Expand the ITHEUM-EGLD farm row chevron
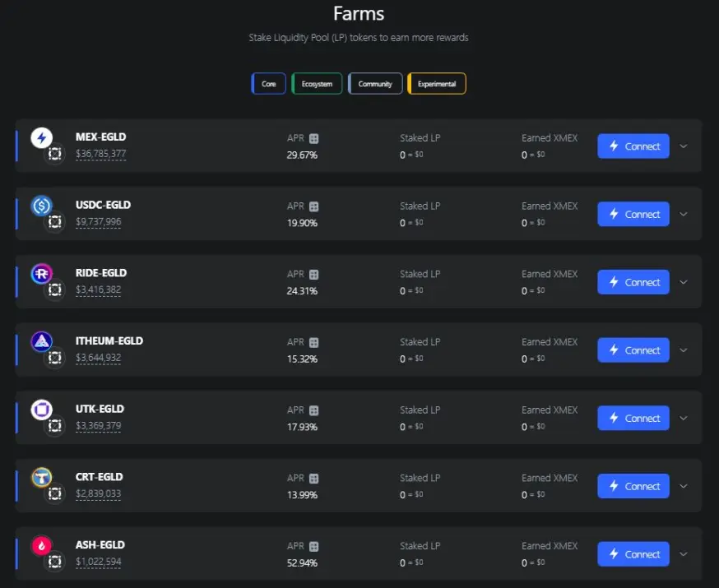This screenshot has height=588, width=719. (x=684, y=350)
